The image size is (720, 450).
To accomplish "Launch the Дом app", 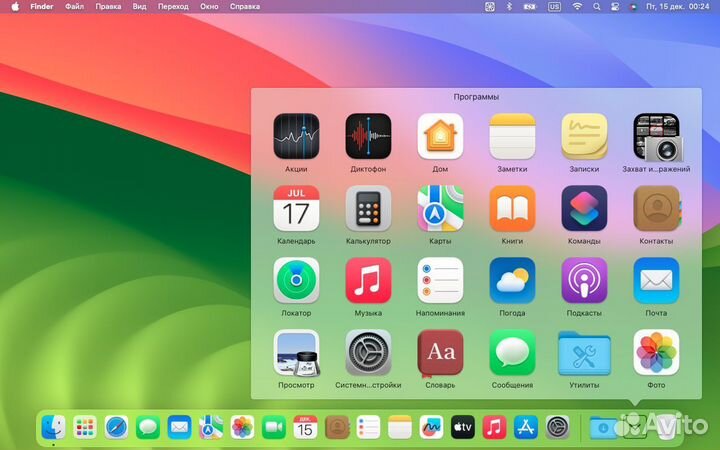I will pyautogui.click(x=440, y=136).
